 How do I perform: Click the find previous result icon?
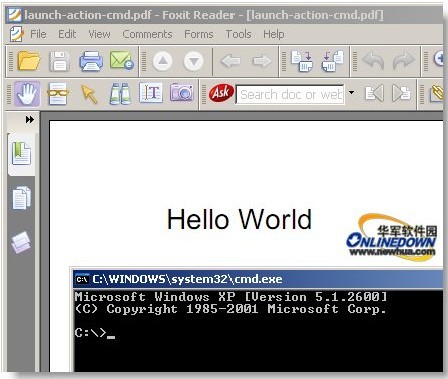(374, 93)
